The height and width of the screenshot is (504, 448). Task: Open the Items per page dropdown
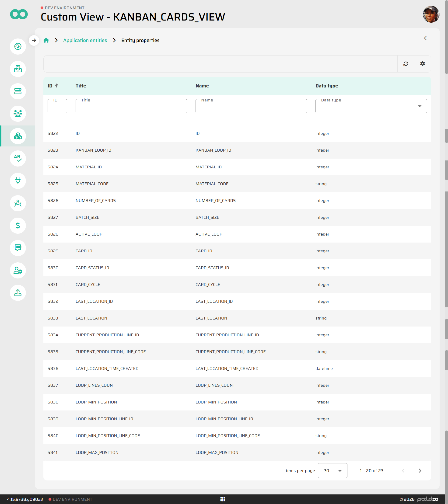[332, 470]
